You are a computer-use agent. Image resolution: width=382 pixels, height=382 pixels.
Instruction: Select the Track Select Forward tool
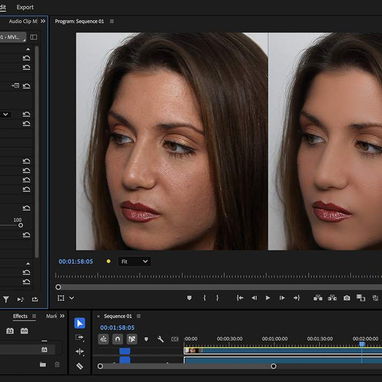[79, 338]
